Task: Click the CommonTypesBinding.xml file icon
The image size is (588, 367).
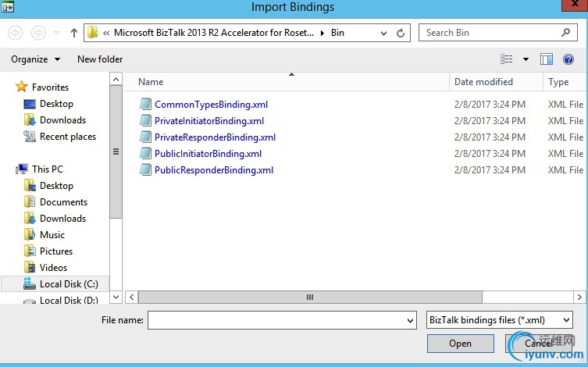Action: (145, 104)
